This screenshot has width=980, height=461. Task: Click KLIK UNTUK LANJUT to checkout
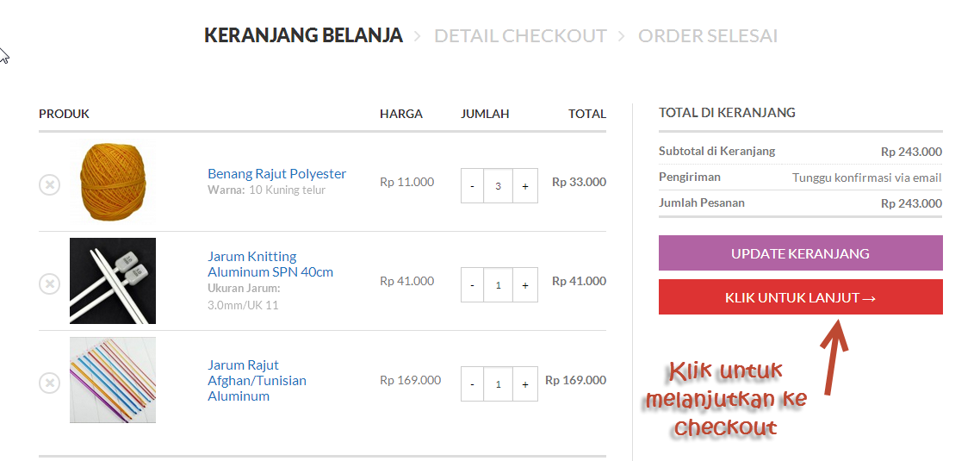click(x=801, y=297)
